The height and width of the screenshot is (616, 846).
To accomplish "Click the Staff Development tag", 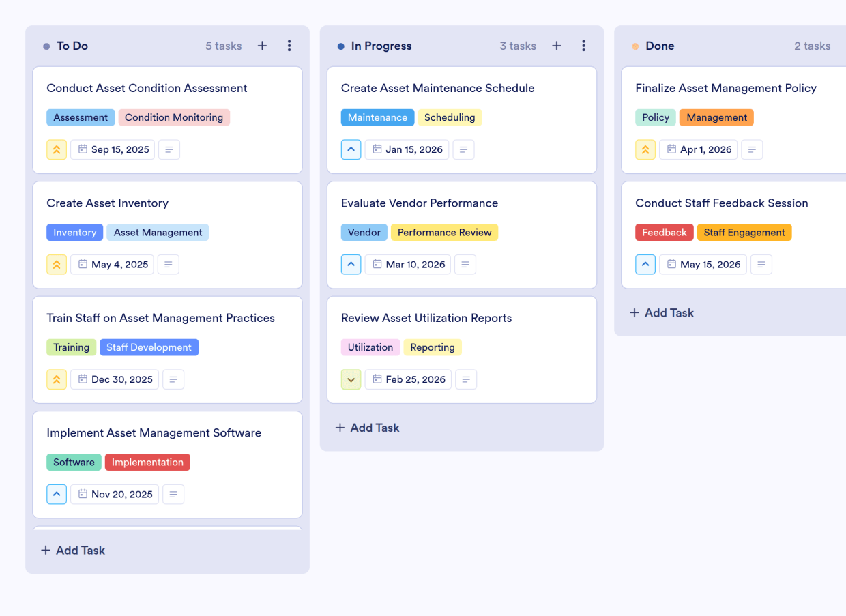I will [149, 347].
